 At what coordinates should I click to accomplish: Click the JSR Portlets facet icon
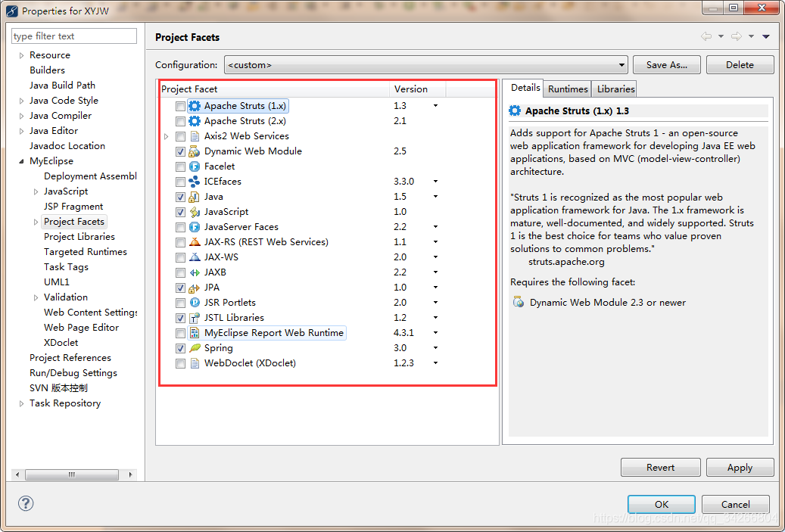click(x=195, y=303)
